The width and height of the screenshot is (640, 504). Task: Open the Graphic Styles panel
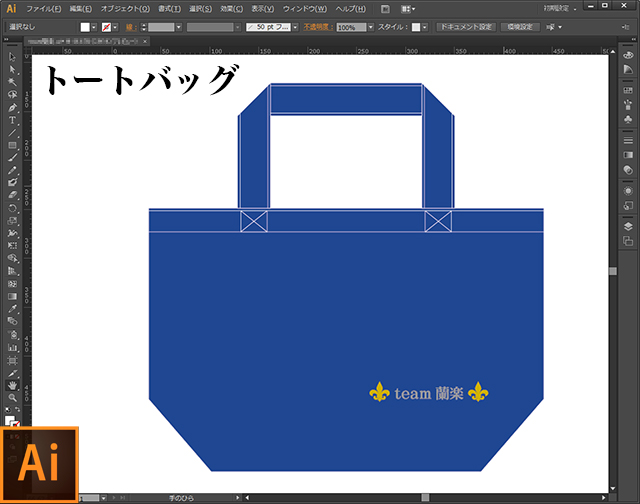(628, 205)
